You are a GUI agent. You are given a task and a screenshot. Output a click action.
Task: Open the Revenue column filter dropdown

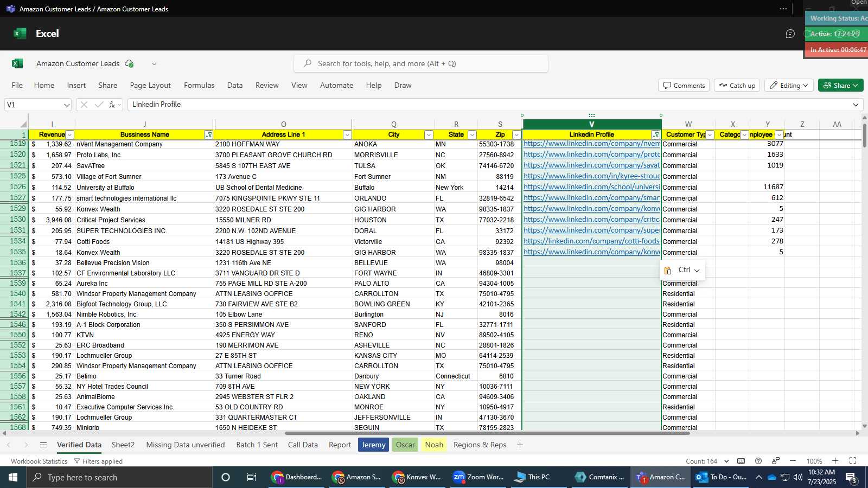(69, 135)
